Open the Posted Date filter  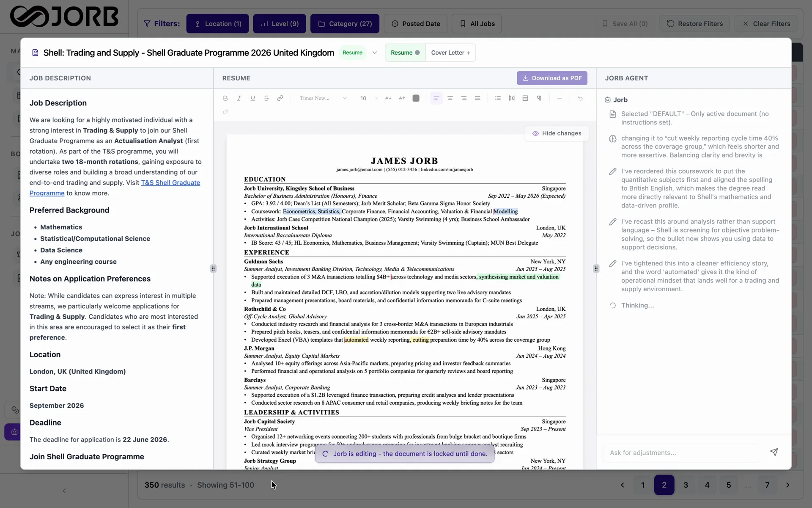[x=415, y=24]
